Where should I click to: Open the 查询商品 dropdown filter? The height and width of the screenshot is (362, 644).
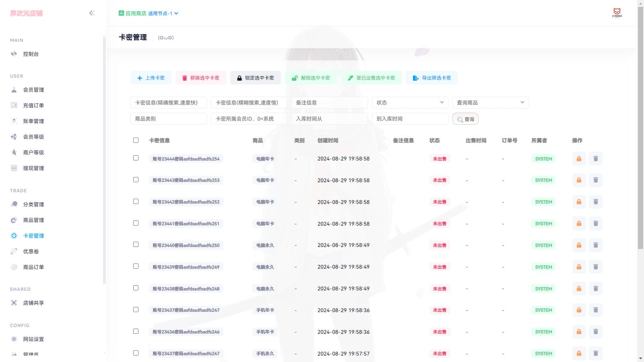[x=490, y=103]
